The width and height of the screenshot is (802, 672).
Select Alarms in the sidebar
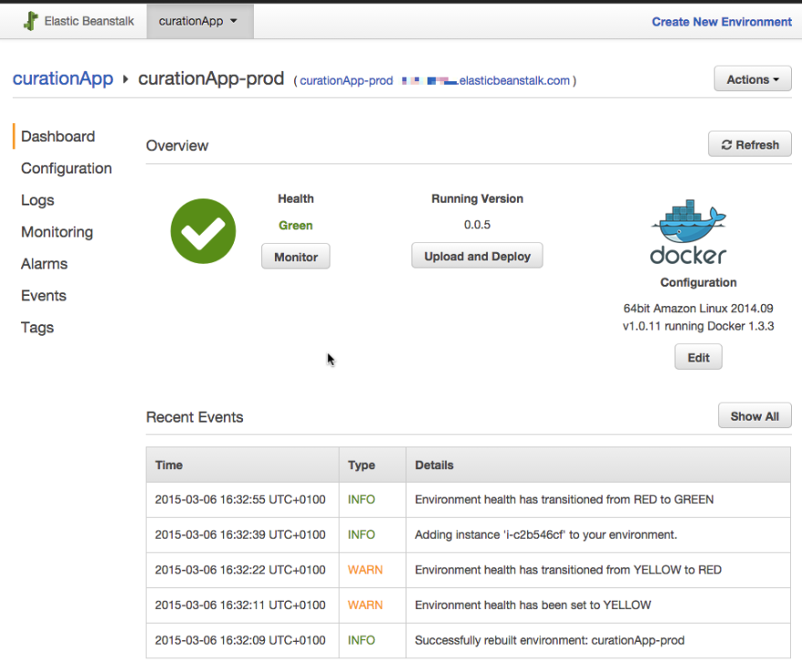pyautogui.click(x=44, y=264)
